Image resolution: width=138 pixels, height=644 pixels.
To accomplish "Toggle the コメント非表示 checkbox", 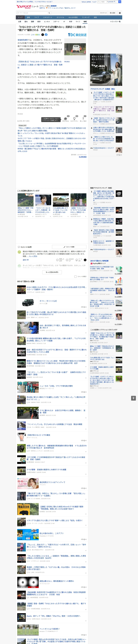I will 75,276.
